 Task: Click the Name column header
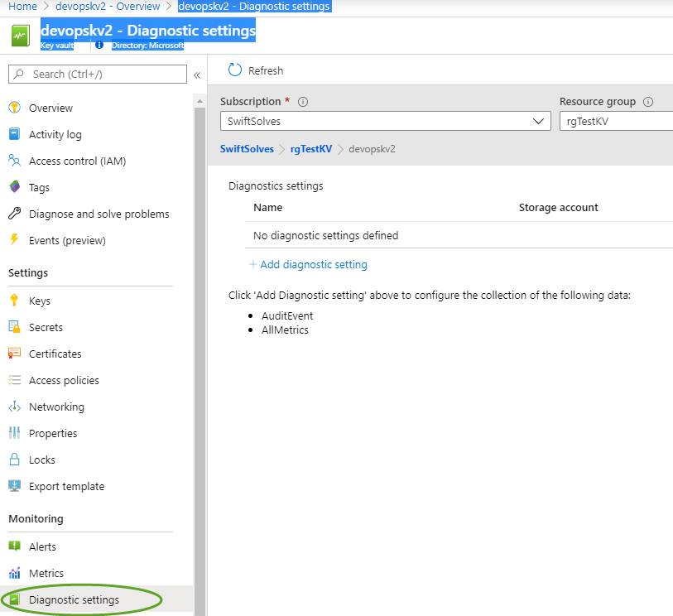[268, 207]
